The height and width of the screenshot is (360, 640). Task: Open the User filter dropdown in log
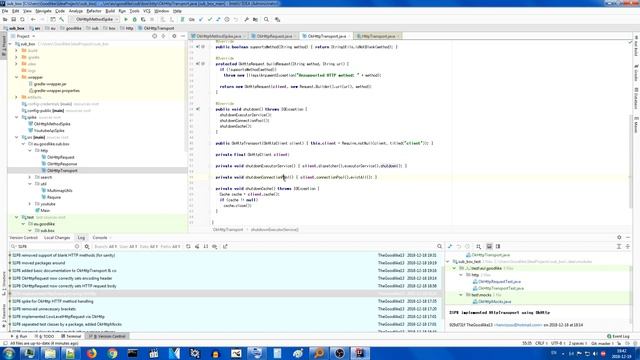pyautogui.click(x=128, y=247)
